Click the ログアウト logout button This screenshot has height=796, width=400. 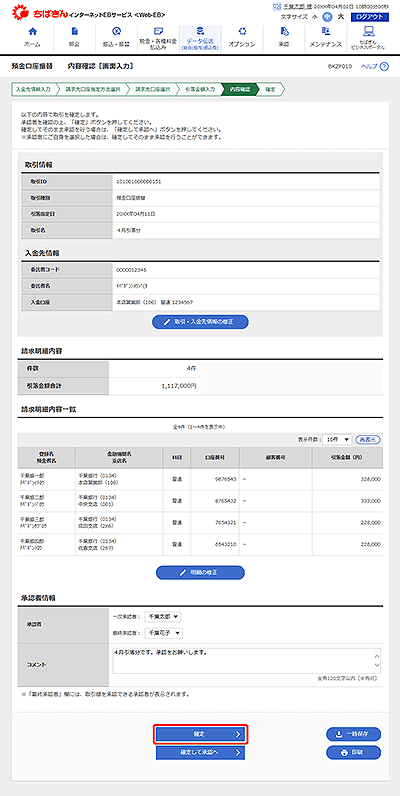[370, 17]
